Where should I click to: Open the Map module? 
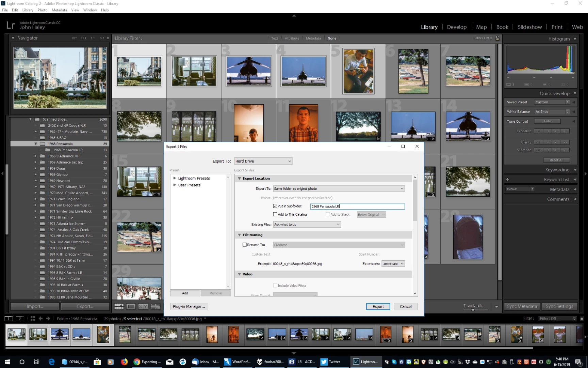[x=481, y=27]
